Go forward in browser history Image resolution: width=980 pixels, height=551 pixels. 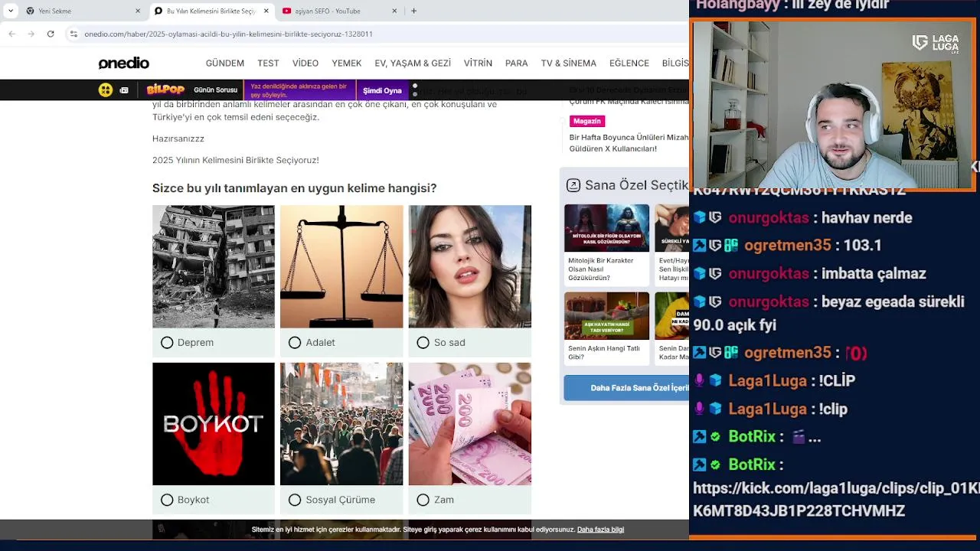pyautogui.click(x=31, y=34)
